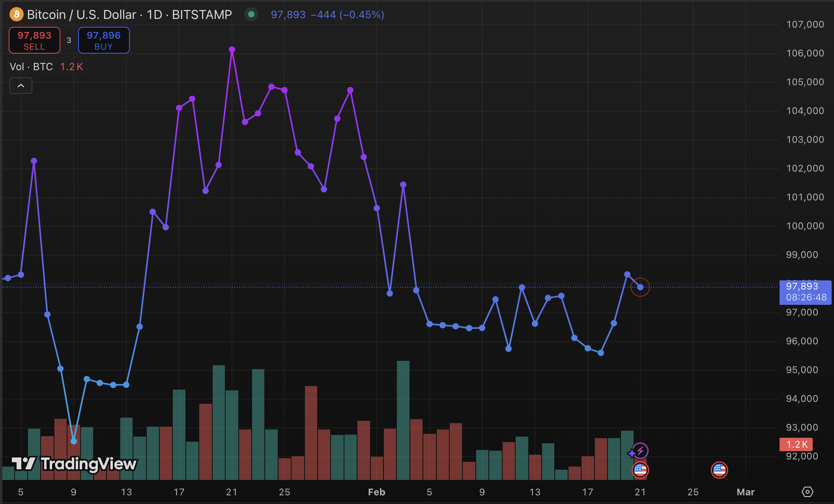Collapse the indicator legend with chevron
The image size is (834, 504).
click(21, 86)
